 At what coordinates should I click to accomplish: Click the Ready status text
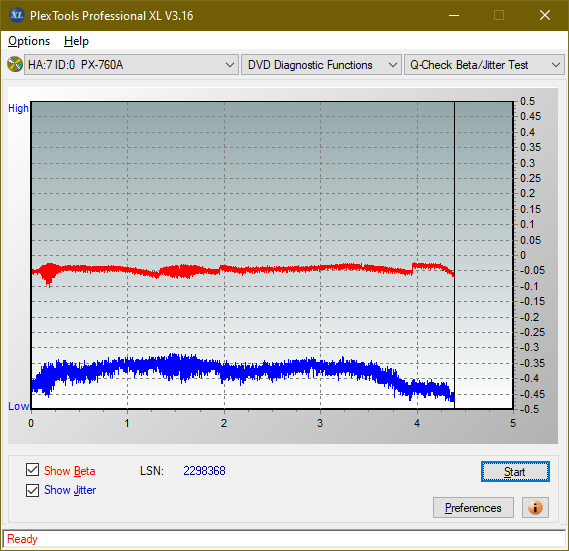tap(22, 539)
